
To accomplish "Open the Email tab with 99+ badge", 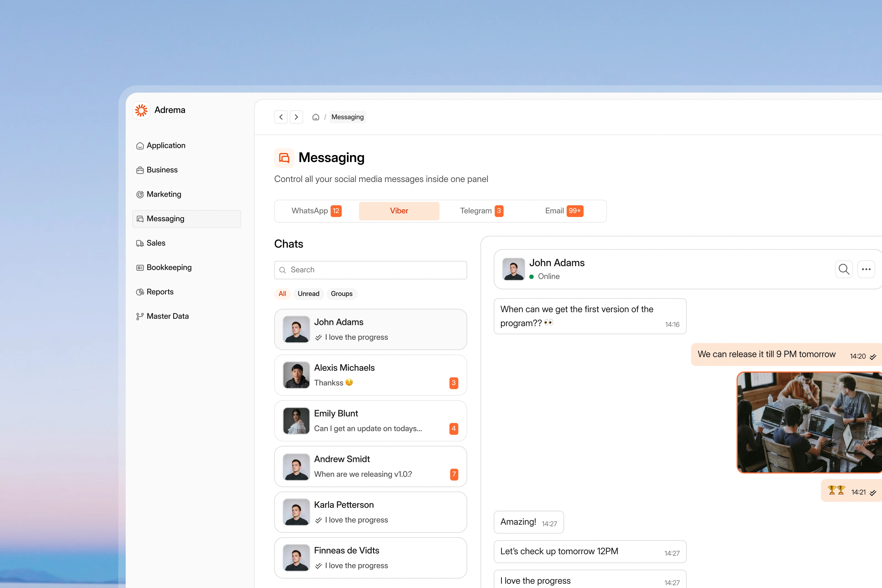I will pyautogui.click(x=564, y=211).
